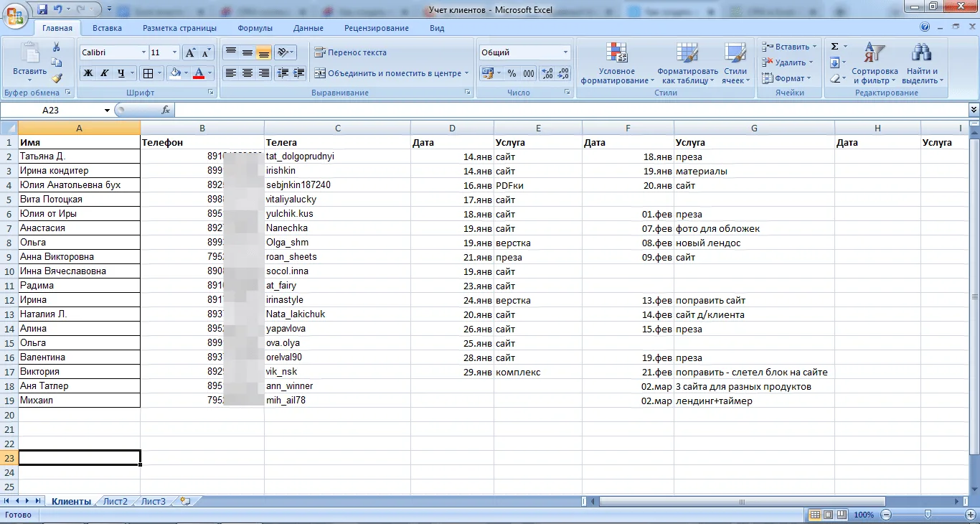The width and height of the screenshot is (980, 524).
Task: Click the Удалить cells button
Action: click(x=787, y=62)
